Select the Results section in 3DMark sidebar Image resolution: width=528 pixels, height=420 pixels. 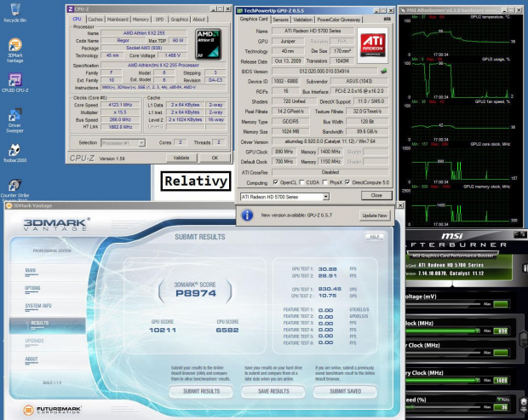[x=47, y=325]
